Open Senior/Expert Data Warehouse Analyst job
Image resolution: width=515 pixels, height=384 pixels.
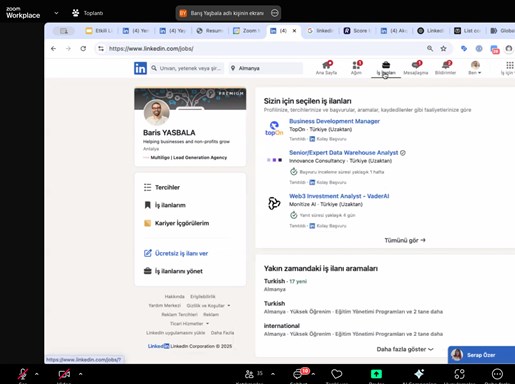tap(344, 152)
